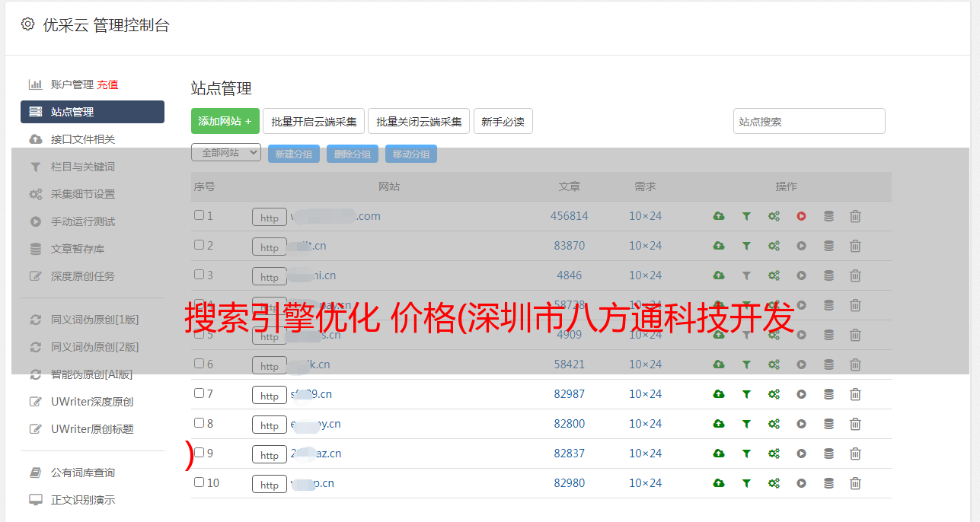
Task: Focus the 站点搜索 search field
Action: pos(809,121)
